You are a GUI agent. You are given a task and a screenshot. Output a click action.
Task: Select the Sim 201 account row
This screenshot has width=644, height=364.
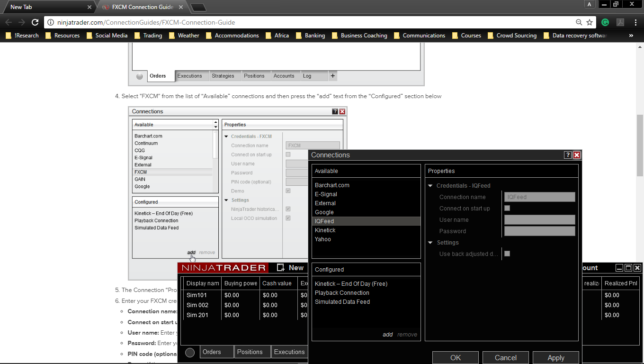click(x=245, y=315)
